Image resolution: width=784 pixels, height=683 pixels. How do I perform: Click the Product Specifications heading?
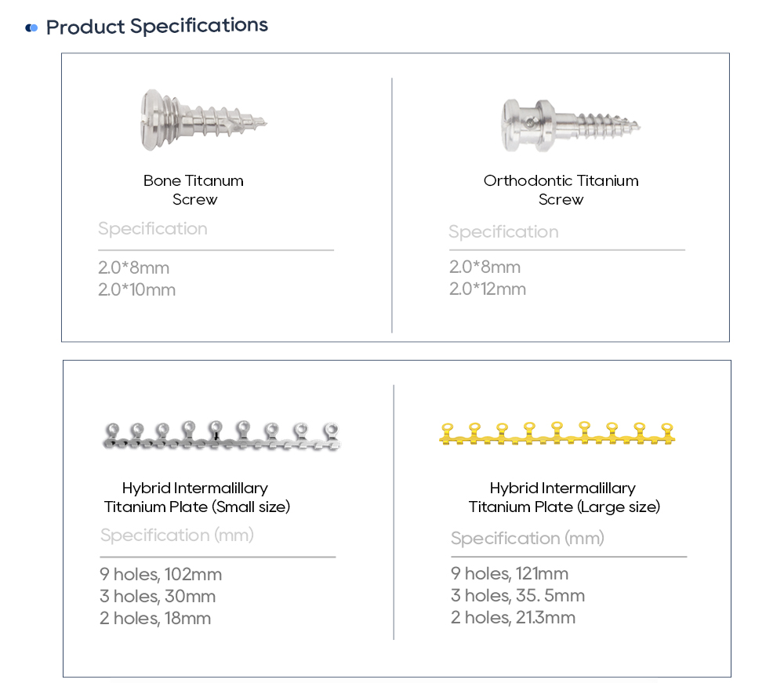tap(157, 26)
